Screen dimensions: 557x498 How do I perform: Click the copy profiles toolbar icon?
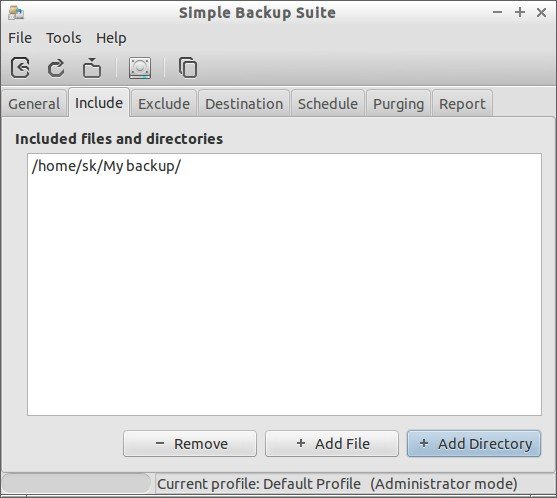188,67
